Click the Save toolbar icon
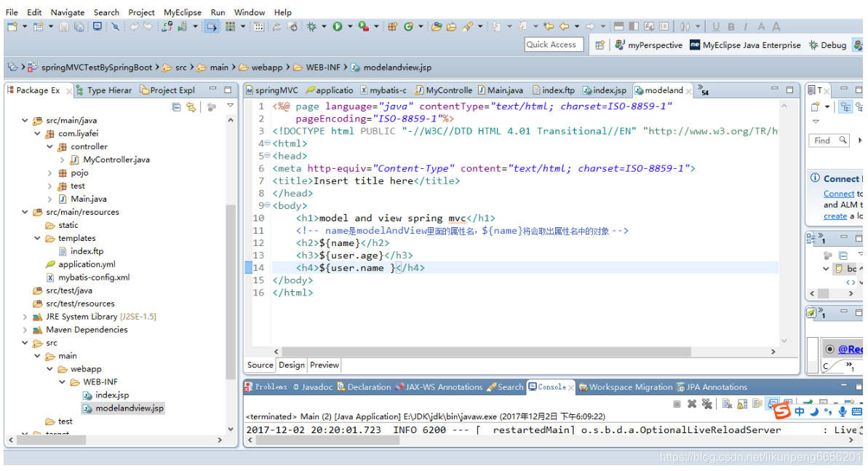The width and height of the screenshot is (868, 471). click(64, 27)
